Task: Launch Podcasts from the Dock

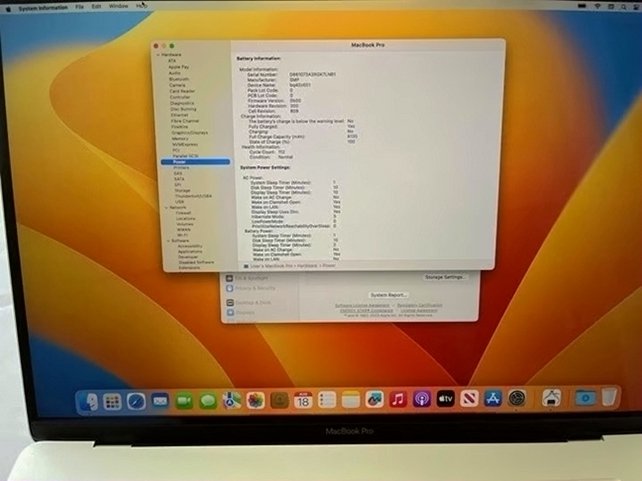Action: (422, 399)
